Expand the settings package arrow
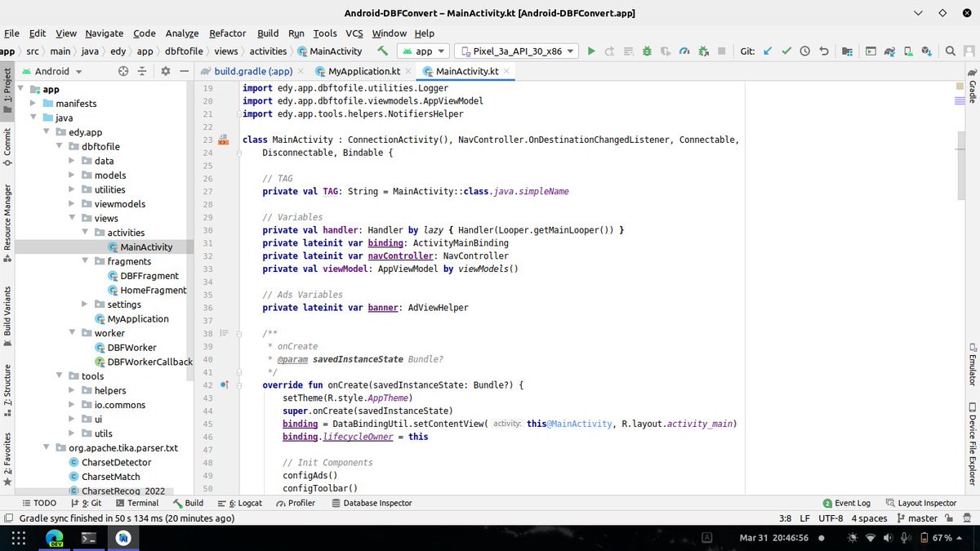Image resolution: width=980 pixels, height=551 pixels. tap(86, 304)
